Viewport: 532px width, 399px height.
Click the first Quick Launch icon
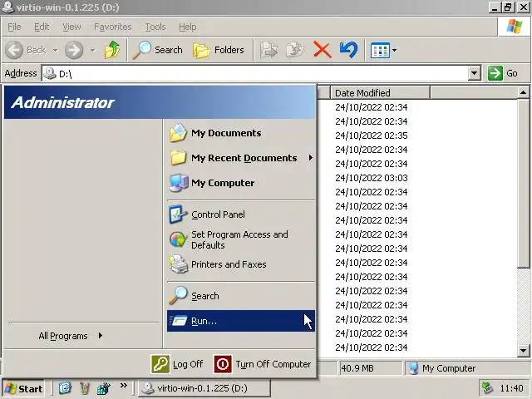tap(65, 388)
